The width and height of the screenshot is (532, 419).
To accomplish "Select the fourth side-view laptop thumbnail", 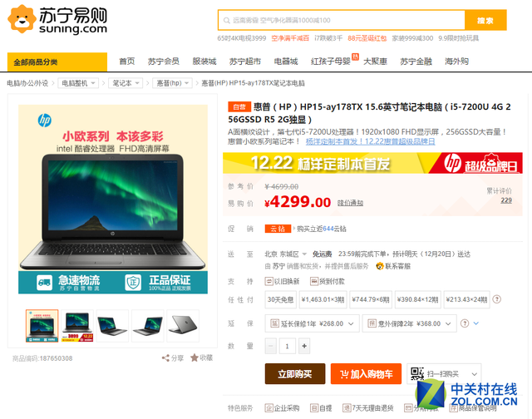I will [148, 326].
